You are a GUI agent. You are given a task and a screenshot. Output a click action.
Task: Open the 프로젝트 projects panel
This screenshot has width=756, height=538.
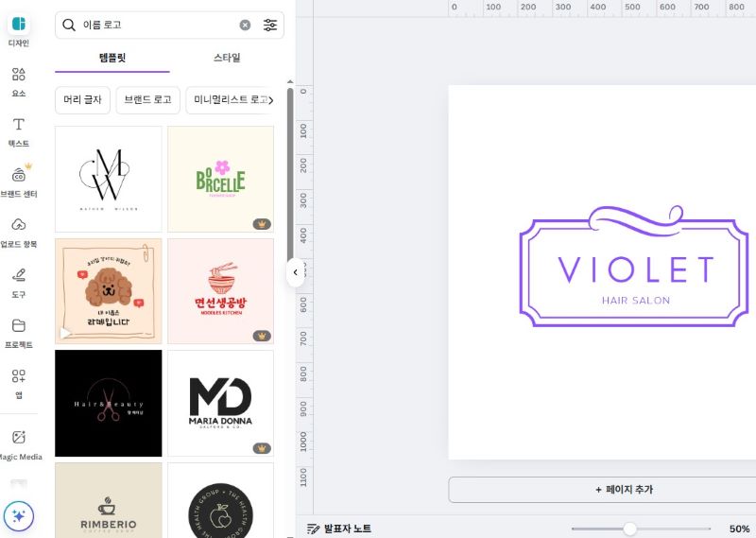click(19, 333)
